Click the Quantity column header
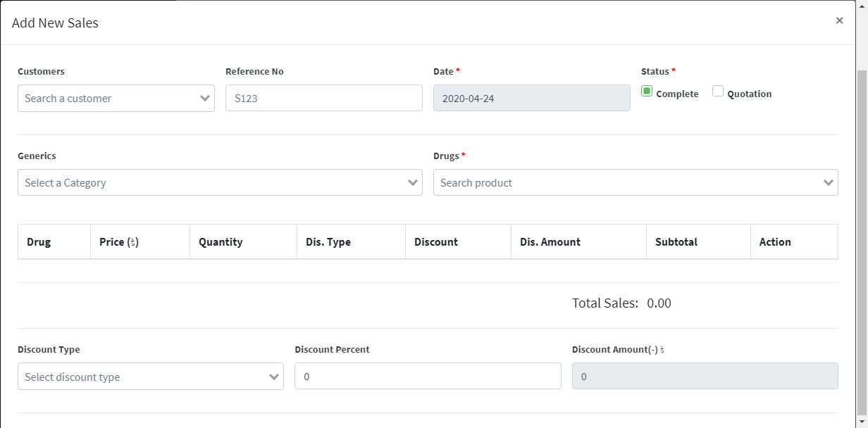The width and height of the screenshot is (868, 428). pos(221,242)
